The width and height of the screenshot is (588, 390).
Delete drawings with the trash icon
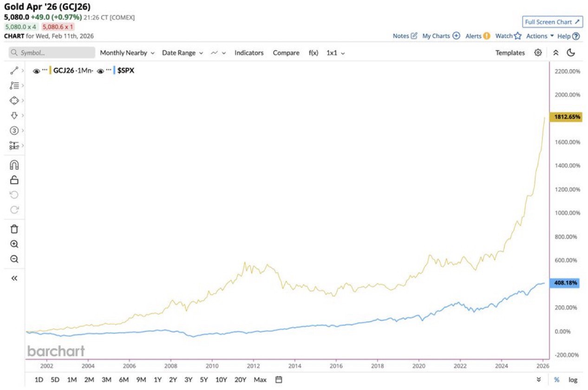(x=14, y=229)
